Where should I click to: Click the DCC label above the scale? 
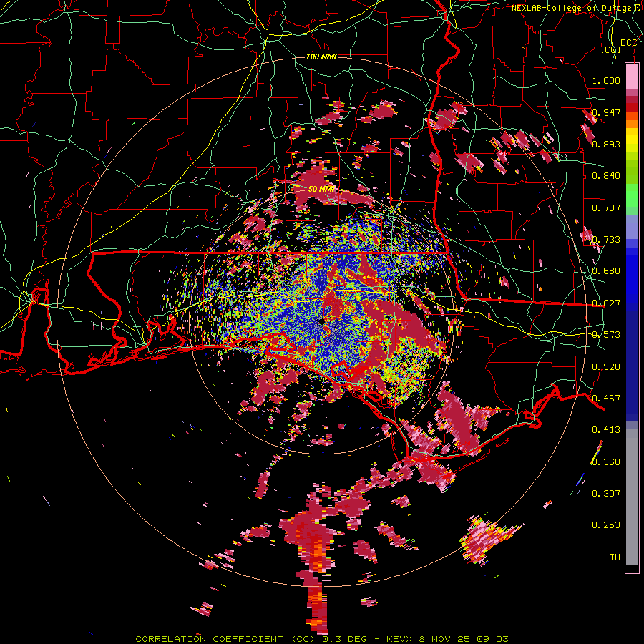[628, 43]
